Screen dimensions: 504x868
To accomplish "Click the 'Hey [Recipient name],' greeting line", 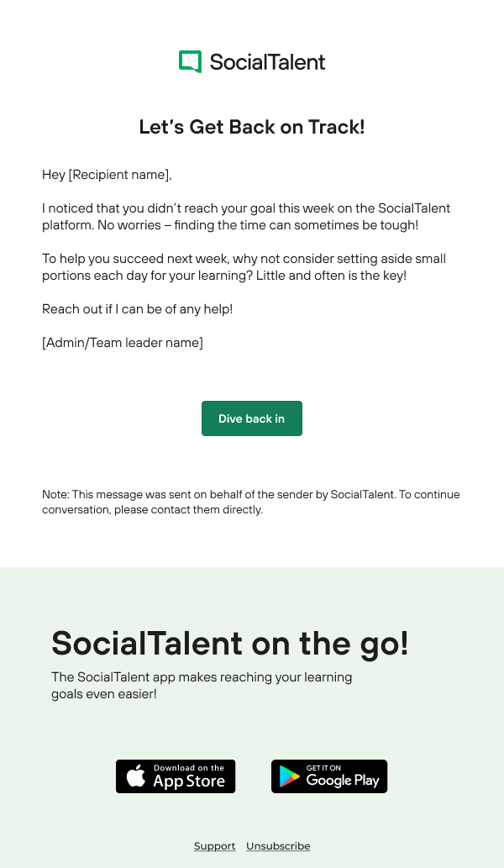I will coord(107,175).
